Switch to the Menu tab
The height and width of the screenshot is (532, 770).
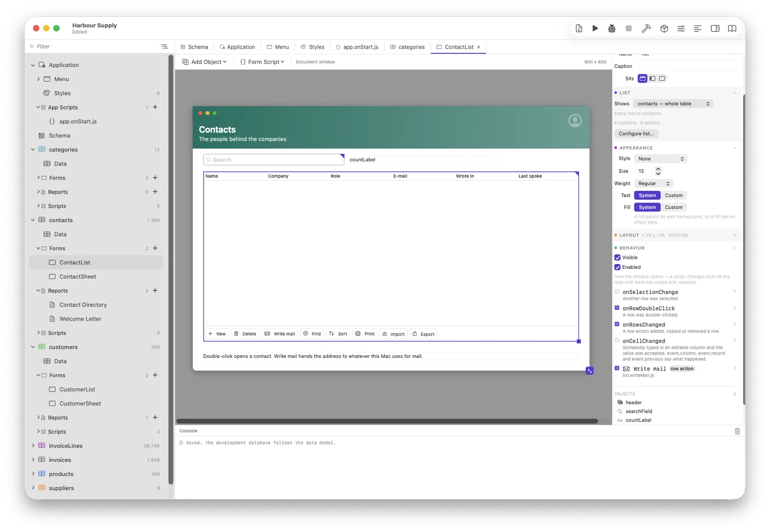click(x=278, y=47)
